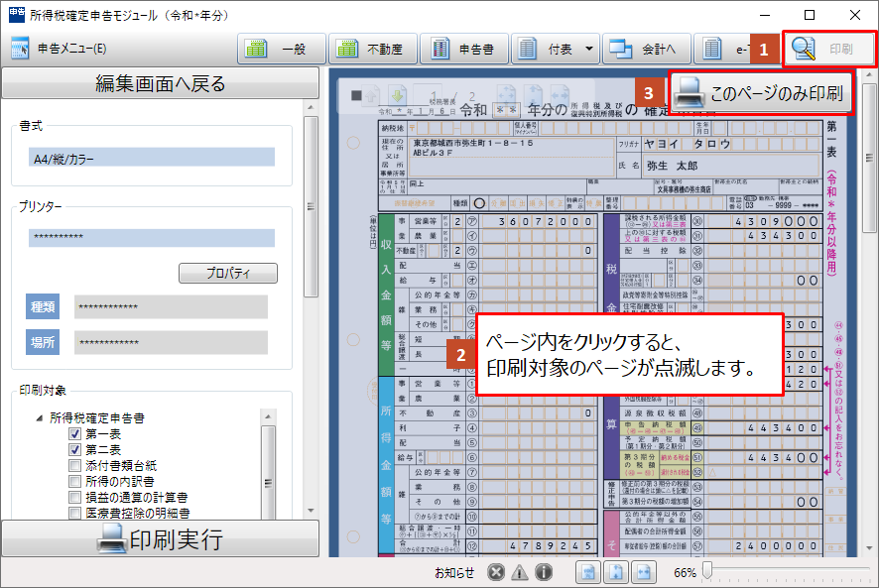The width and height of the screenshot is (879, 588).
Task: Collapse the 所得税確定申告書 tree node
Action: pos(40,418)
